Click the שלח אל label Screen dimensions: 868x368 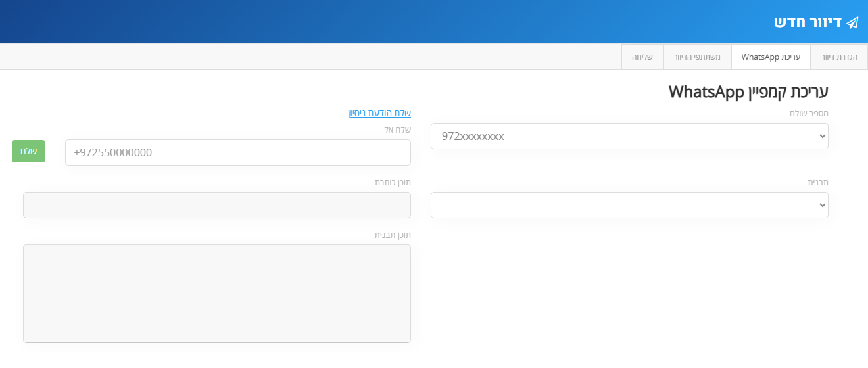(x=398, y=129)
